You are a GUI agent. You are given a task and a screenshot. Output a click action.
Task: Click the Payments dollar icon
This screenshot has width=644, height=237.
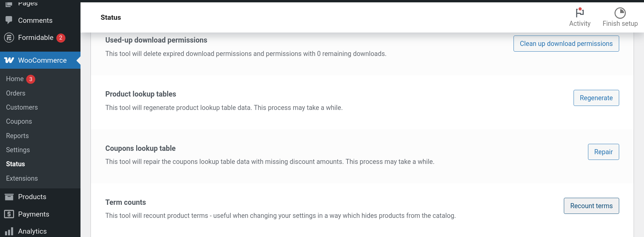(x=9, y=214)
